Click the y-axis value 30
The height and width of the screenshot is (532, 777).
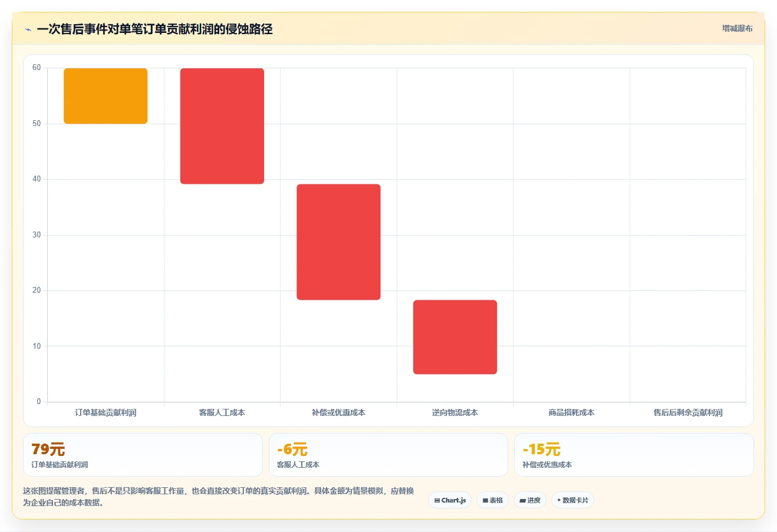click(37, 235)
